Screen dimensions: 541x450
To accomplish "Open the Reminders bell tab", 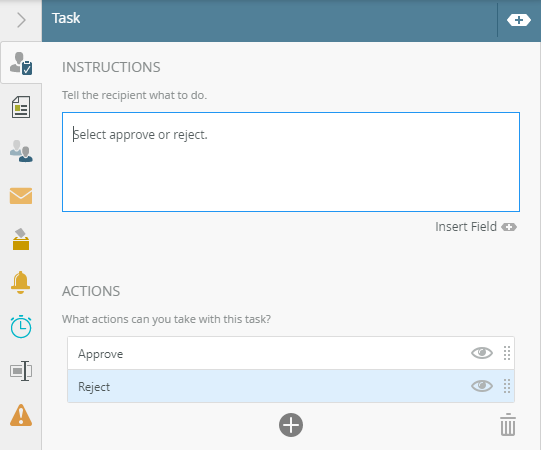I will pos(21,283).
